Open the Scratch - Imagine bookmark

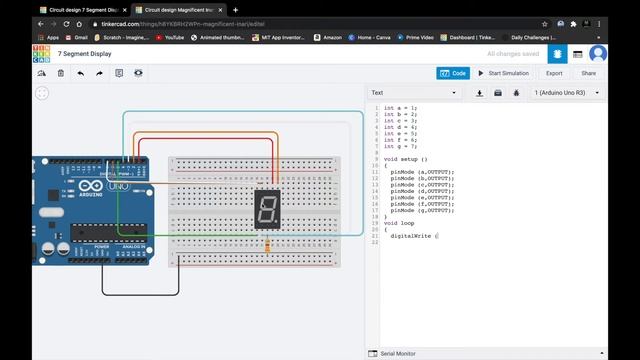point(122,38)
